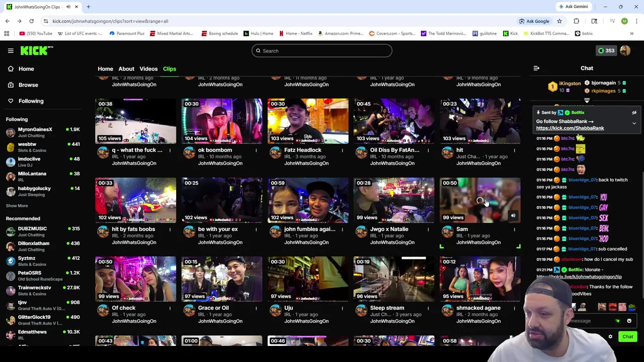644x362 pixels.
Task: Open Trainwreckstv recommended channel
Action: coord(42,291)
